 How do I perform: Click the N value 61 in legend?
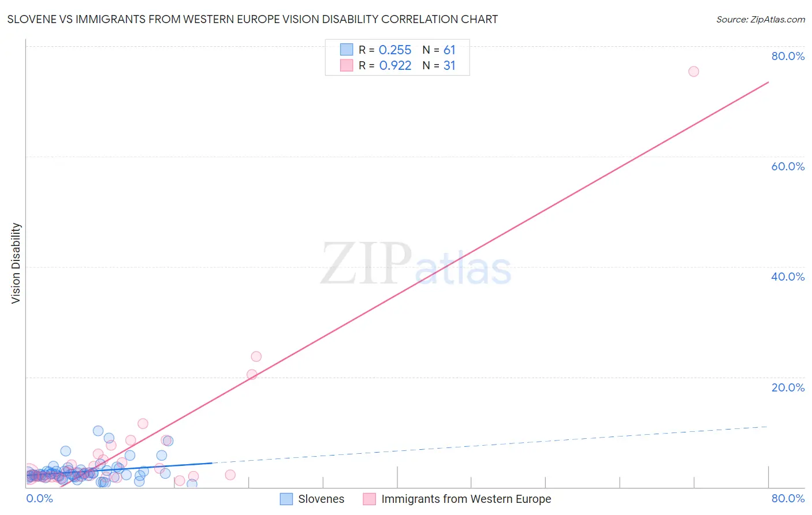click(449, 50)
